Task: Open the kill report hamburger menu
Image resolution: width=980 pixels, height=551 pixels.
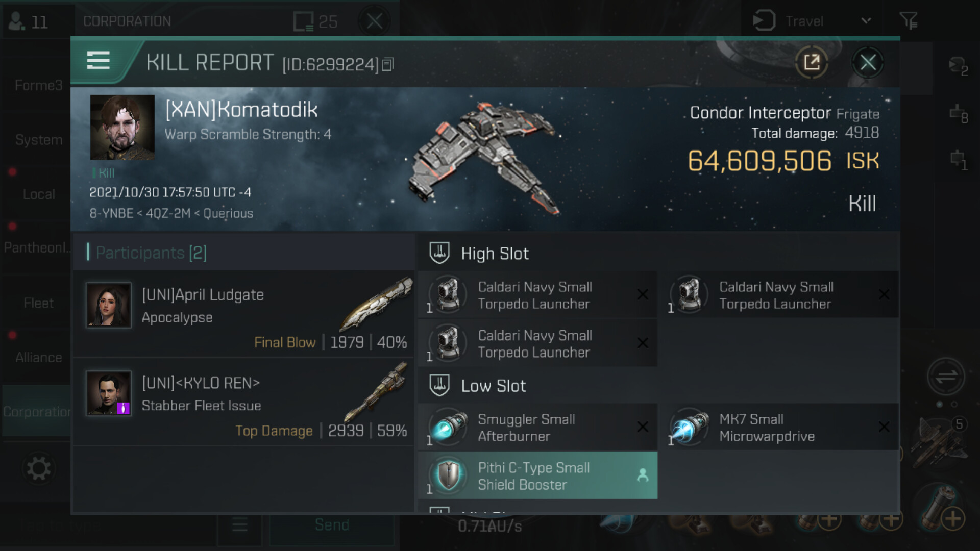Action: (98, 60)
